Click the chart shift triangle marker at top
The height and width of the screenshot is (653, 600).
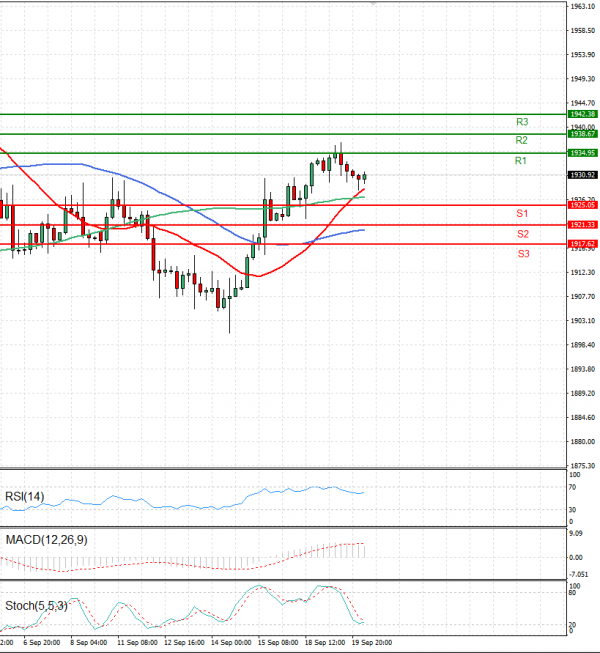pyautogui.click(x=373, y=5)
